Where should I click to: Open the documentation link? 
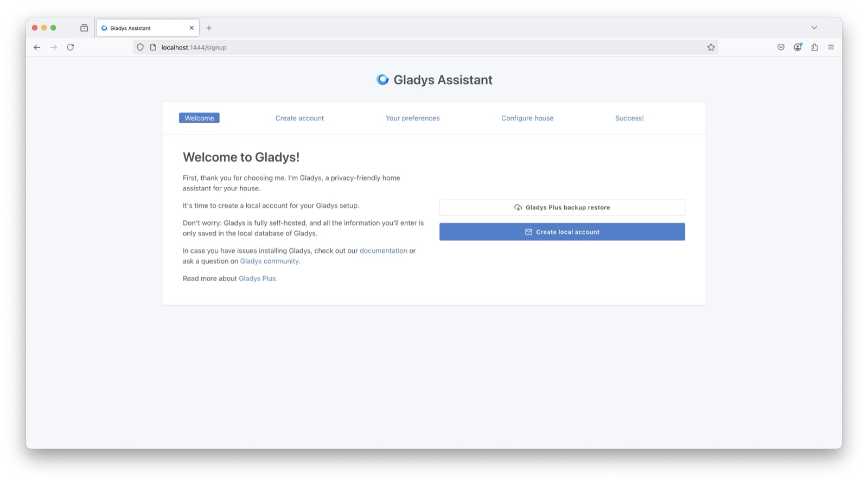tap(384, 251)
